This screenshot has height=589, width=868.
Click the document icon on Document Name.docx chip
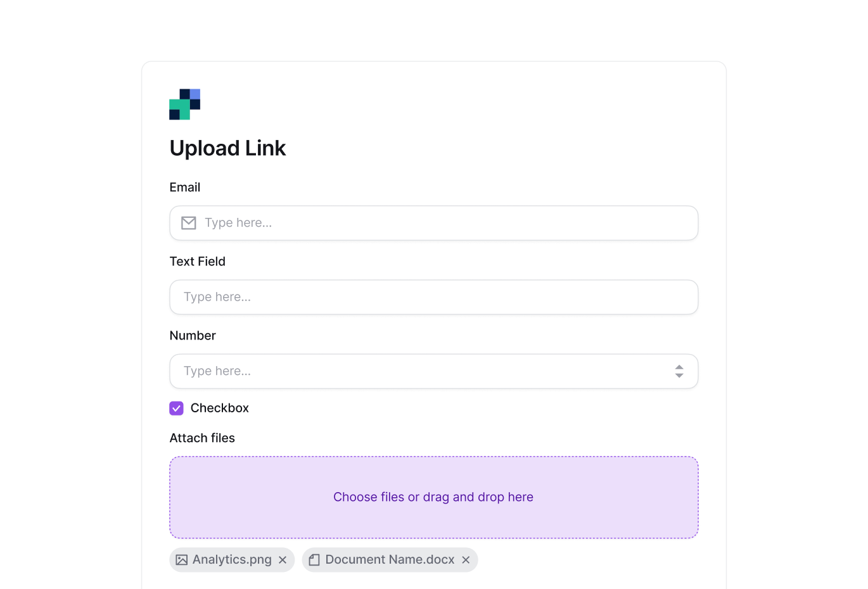314,559
